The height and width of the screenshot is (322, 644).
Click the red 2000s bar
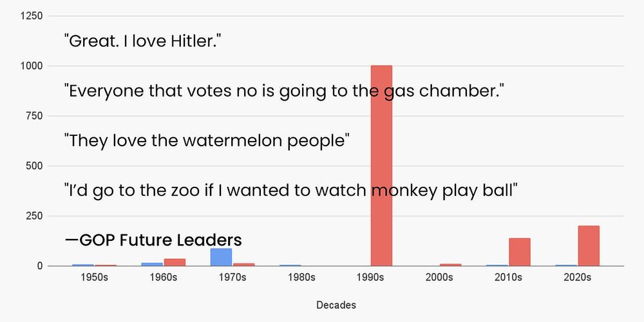pos(451,265)
